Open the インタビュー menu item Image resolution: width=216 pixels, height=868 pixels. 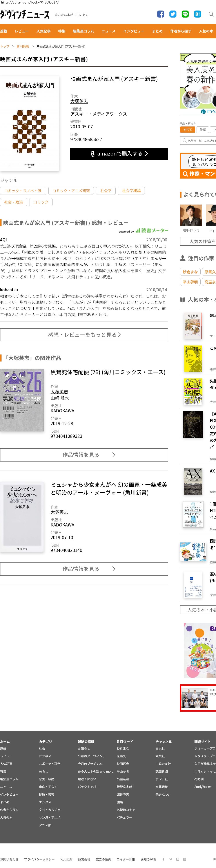pos(134,31)
